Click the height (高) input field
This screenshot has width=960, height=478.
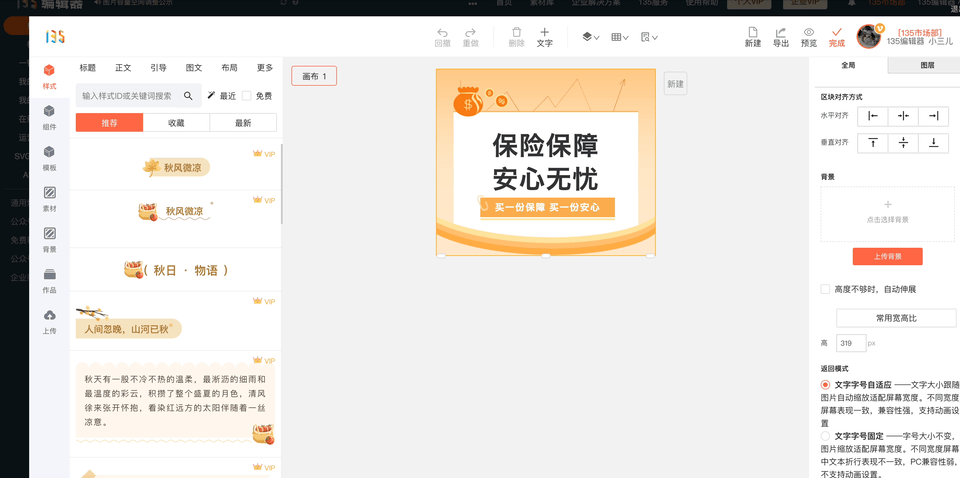point(850,343)
